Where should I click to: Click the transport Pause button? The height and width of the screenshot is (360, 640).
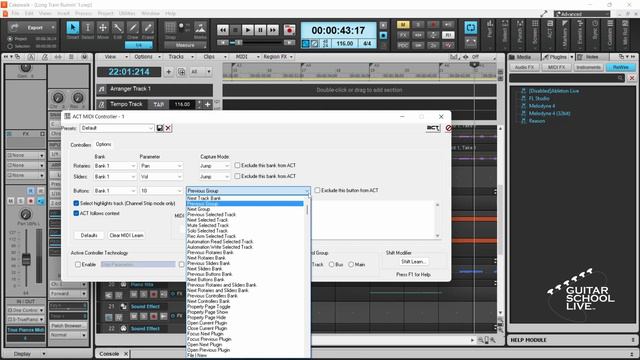260,30
